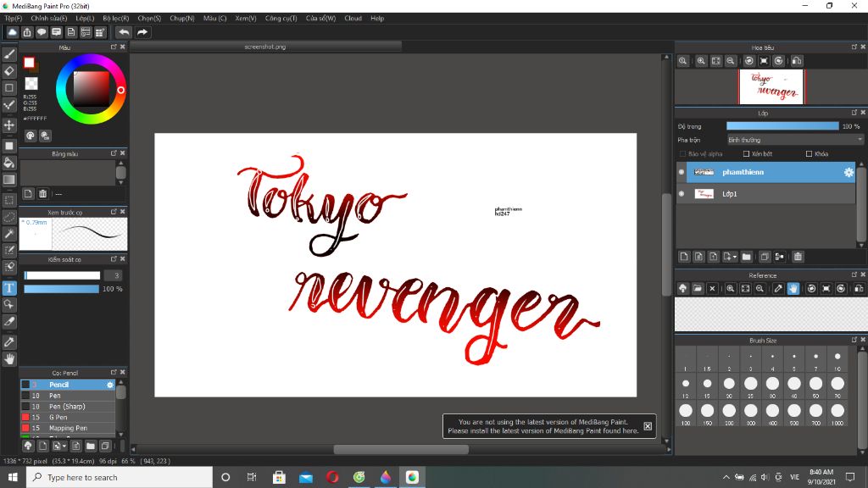This screenshot has height=488, width=868.
Task: Select the Hand pan tool
Action: [x=9, y=358]
